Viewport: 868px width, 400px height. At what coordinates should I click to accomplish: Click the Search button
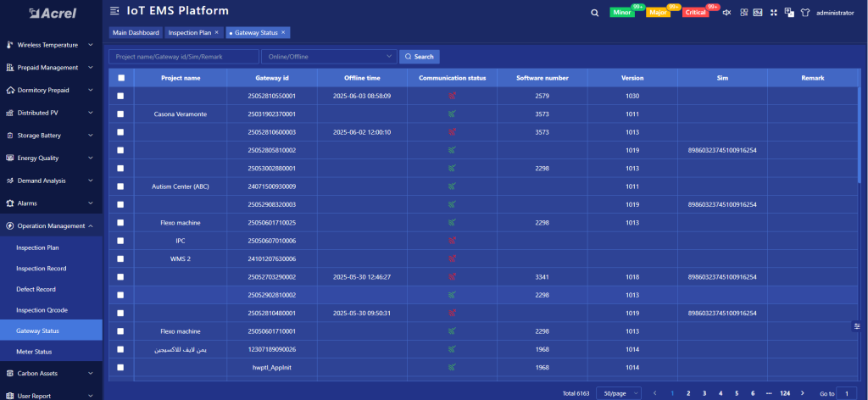point(420,57)
